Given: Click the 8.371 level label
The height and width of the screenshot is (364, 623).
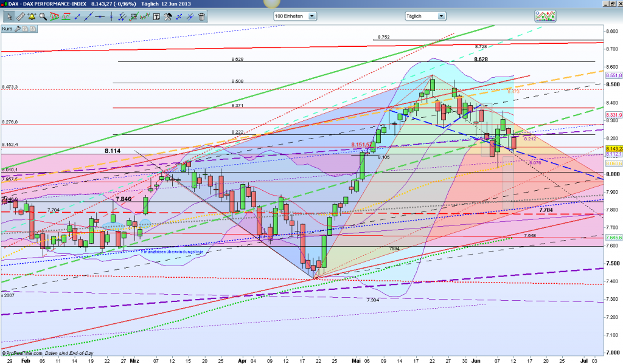Looking at the screenshot, I should (x=237, y=106).
